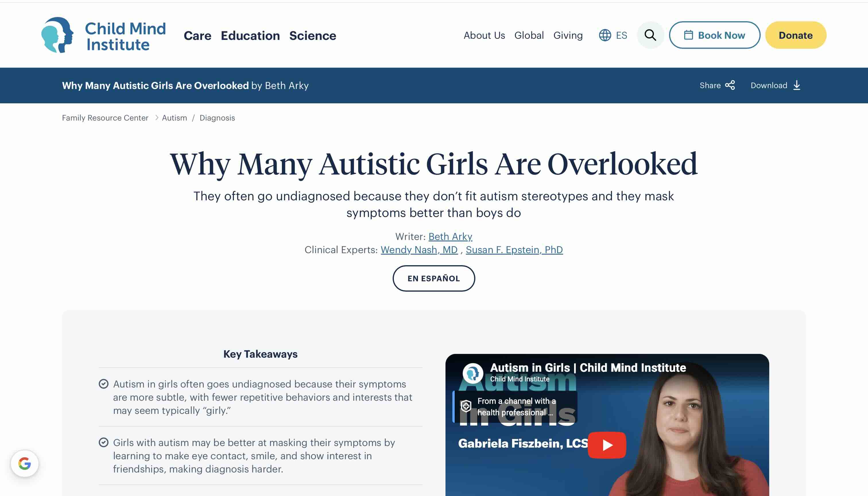Click the health professional info badge
This screenshot has height=496, width=868.
point(515,407)
